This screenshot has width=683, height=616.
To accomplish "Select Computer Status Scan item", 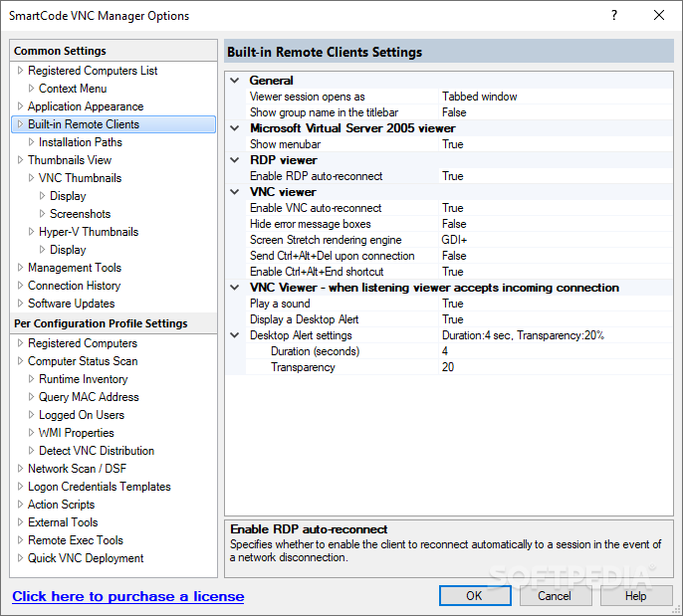I will click(83, 361).
